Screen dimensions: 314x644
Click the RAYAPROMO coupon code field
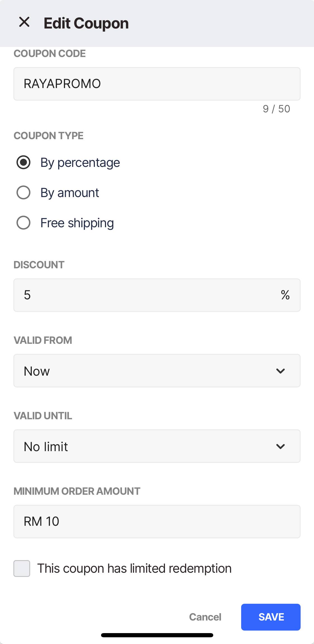157,84
